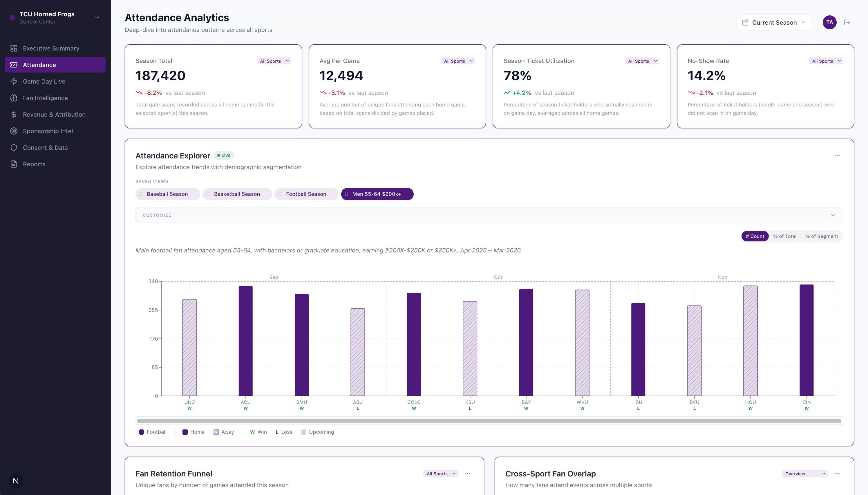868x495 pixels.
Task: Toggle Home games in legend
Action: tap(194, 432)
